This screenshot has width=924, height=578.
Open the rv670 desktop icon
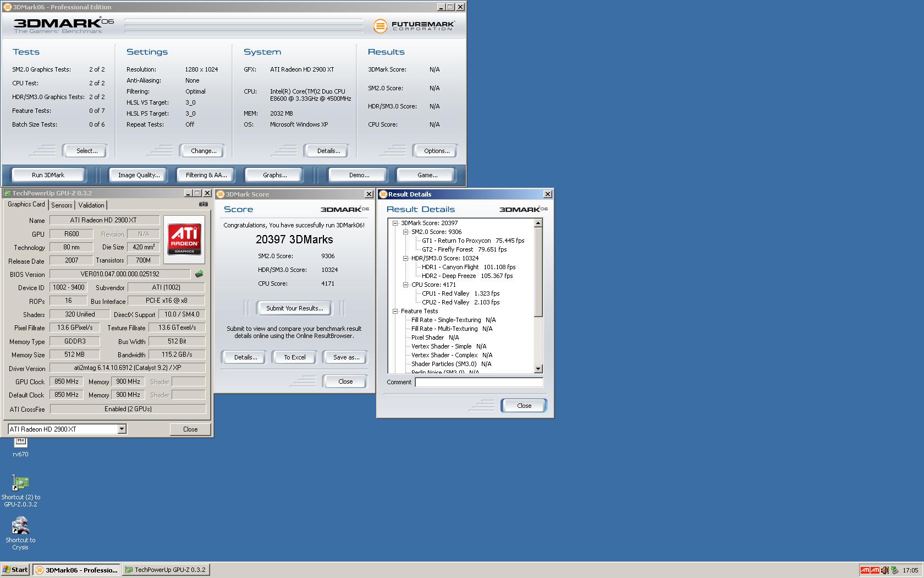click(20, 446)
